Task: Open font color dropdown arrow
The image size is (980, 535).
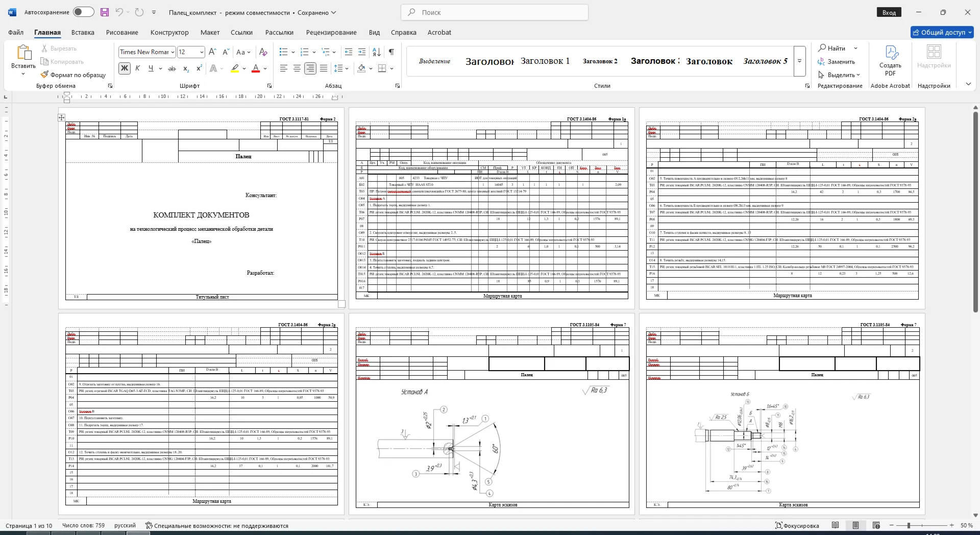Action: (x=266, y=68)
